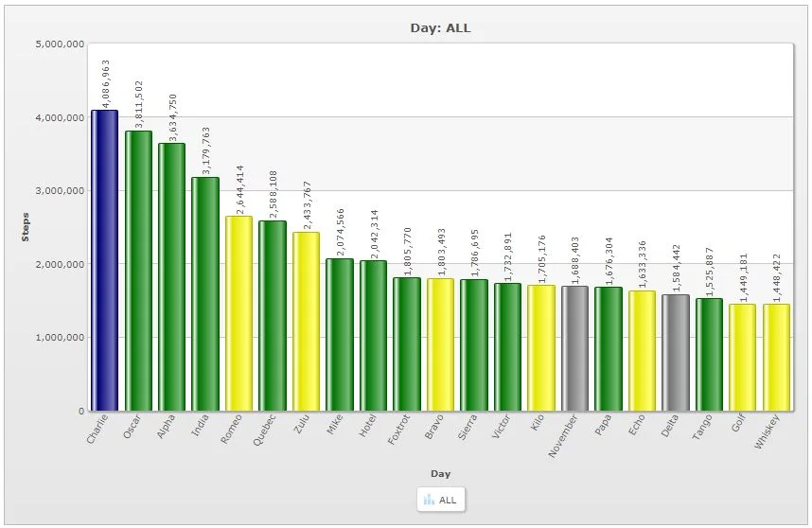This screenshot has height=528, width=812.
Task: Click the 'Tango' x-axis label
Action: pos(702,427)
